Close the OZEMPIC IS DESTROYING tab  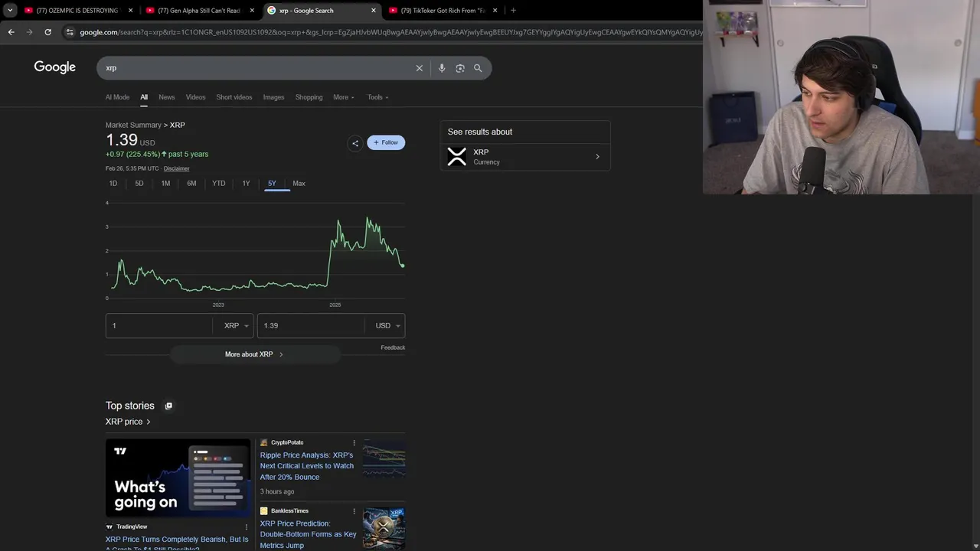click(x=130, y=11)
